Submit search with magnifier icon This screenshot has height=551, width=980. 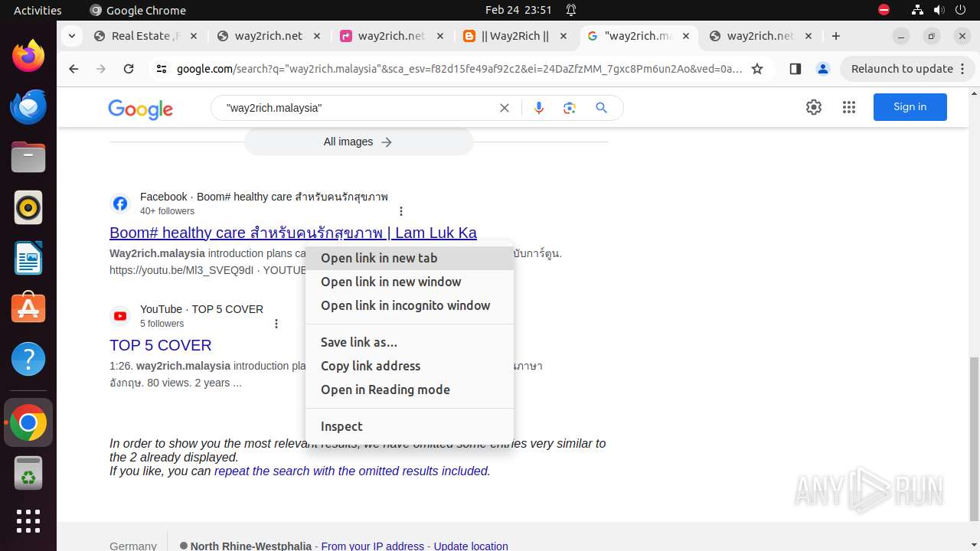602,108
